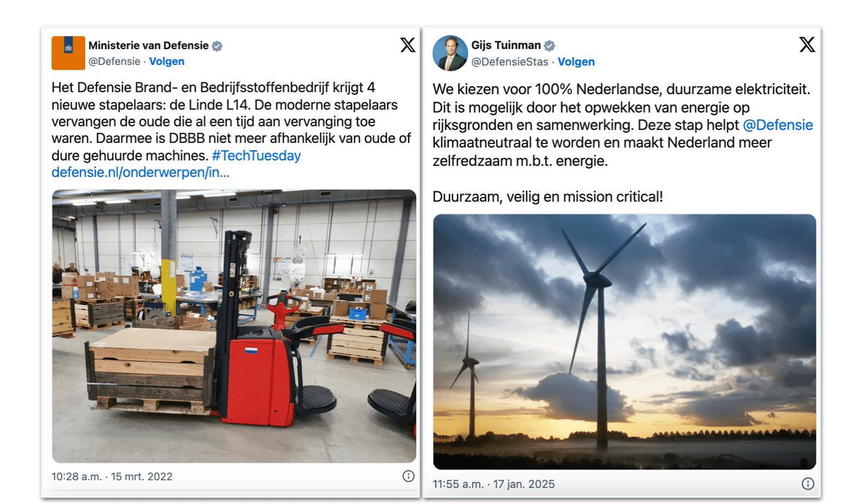858x504 pixels.
Task: Open the info icon under the wind turbine tweet
Action: click(808, 483)
